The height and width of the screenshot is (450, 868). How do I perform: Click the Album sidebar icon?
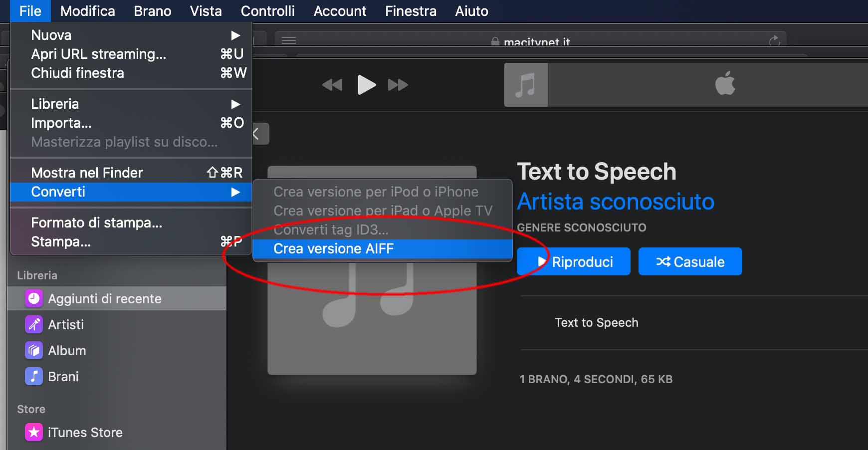[34, 350]
